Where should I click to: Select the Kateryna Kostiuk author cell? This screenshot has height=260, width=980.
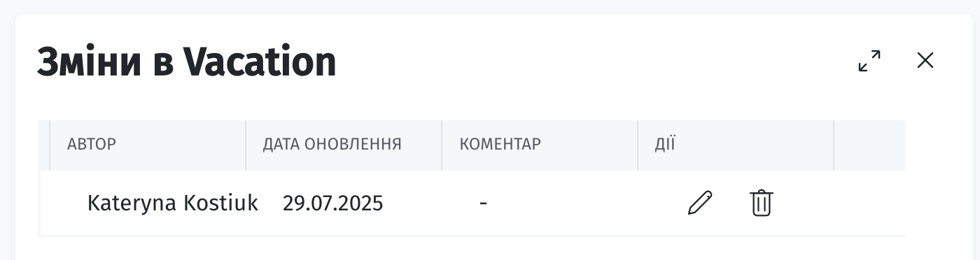tap(173, 203)
